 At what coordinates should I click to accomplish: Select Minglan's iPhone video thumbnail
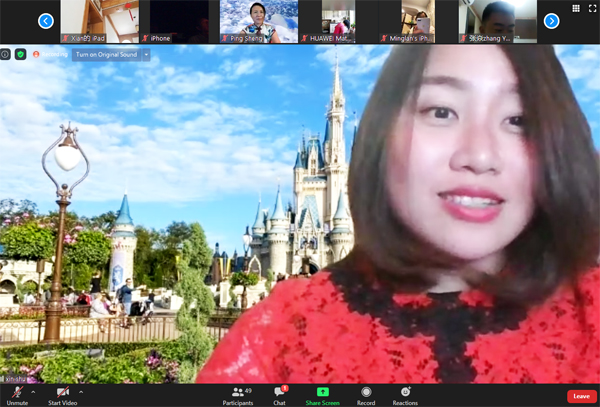[x=418, y=21]
